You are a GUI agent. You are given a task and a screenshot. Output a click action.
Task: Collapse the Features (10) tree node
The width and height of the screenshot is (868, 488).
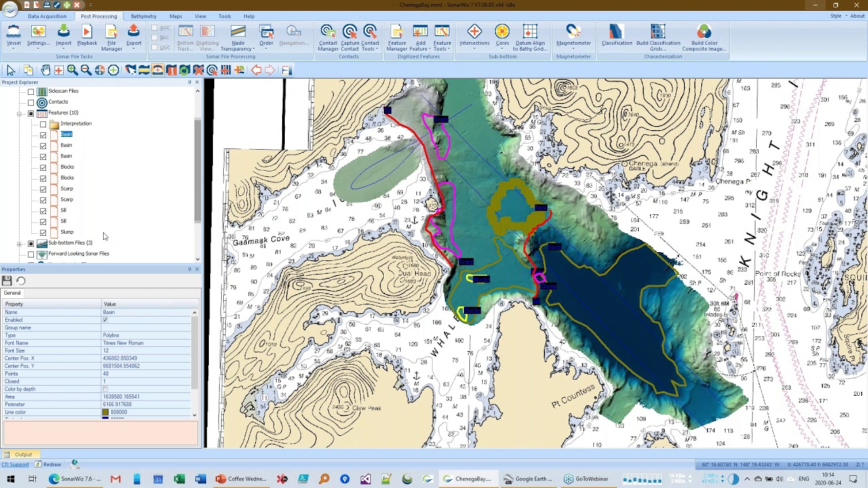pos(20,113)
